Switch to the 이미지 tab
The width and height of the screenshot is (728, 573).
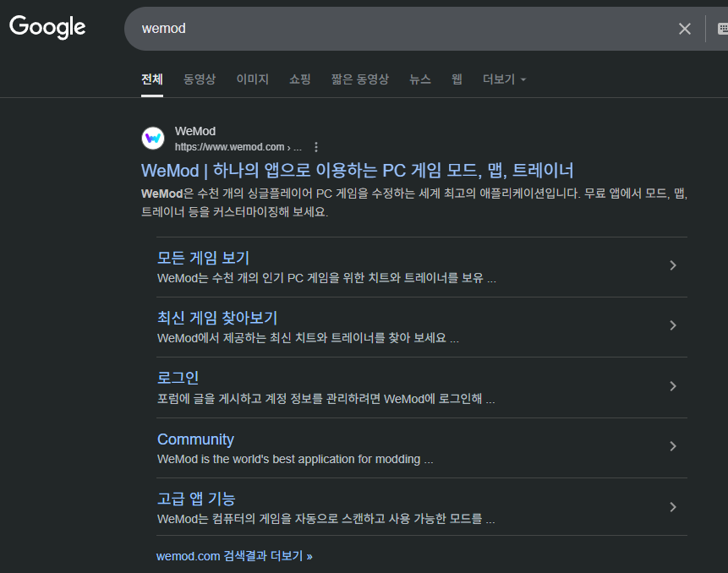pos(253,79)
